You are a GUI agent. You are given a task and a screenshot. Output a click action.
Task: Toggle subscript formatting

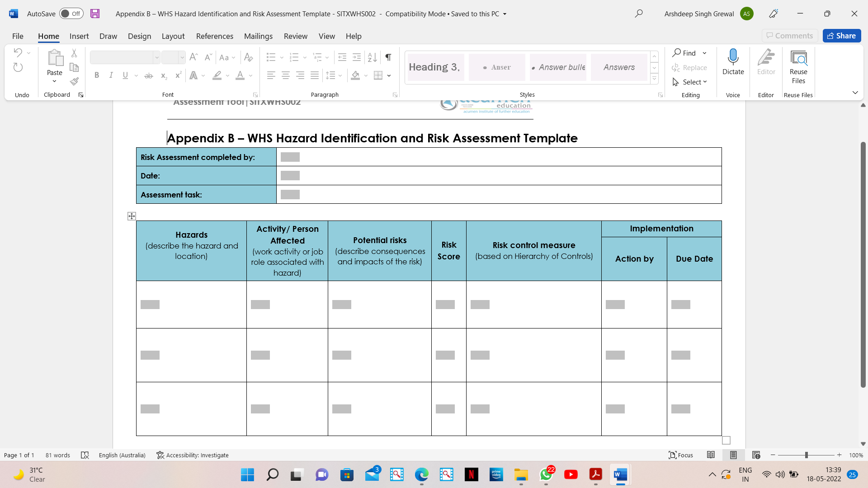coord(163,75)
